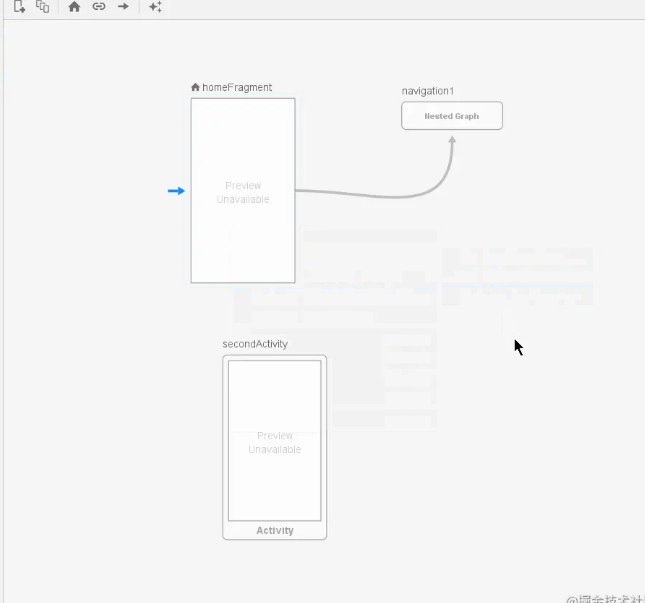Click the Add Deep Link chain icon
Viewport: 645px width, 603px height.
tap(99, 7)
